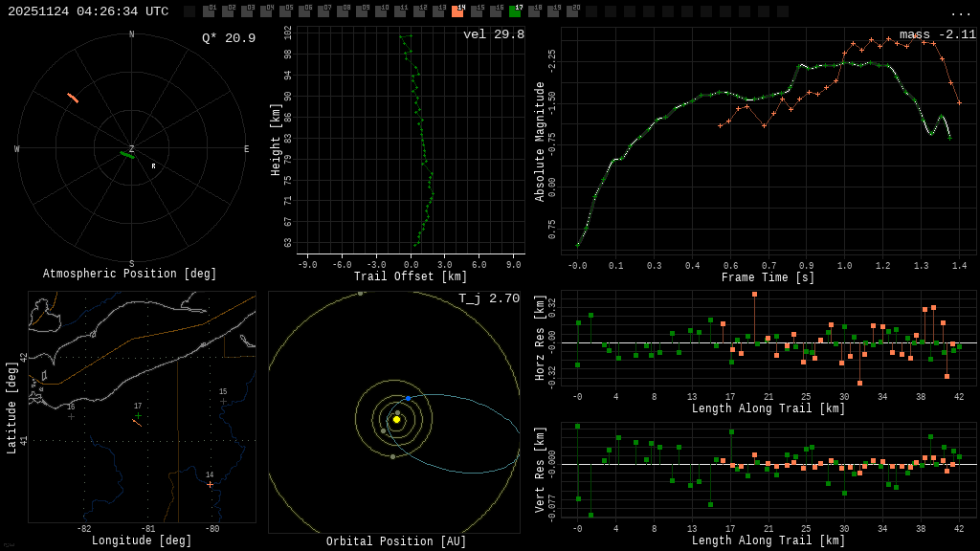The image size is (980, 551).
Task: Click the Latitude [deg] axis label
Action: tap(11, 408)
